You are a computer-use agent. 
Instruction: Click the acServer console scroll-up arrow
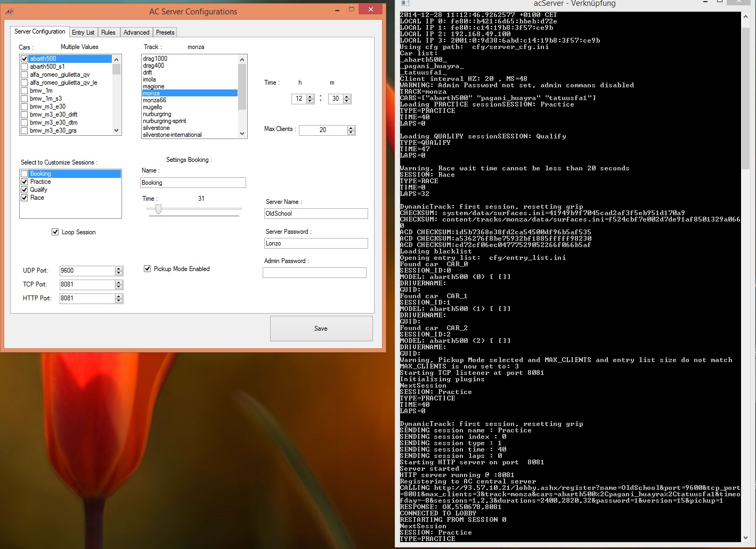pos(746,17)
